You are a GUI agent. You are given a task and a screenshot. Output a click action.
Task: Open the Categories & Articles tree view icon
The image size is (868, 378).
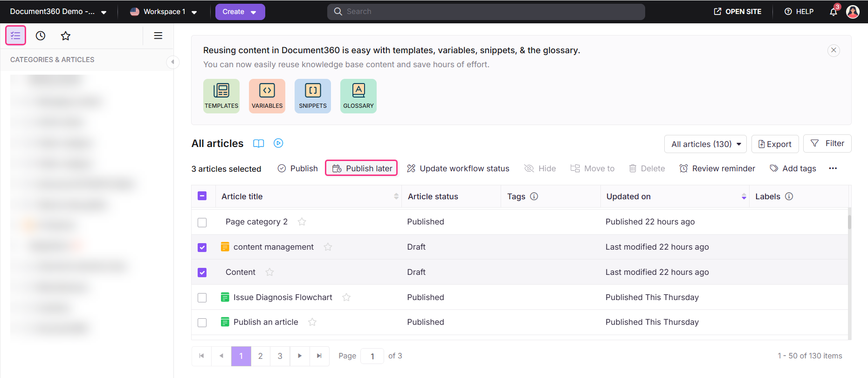[15, 35]
